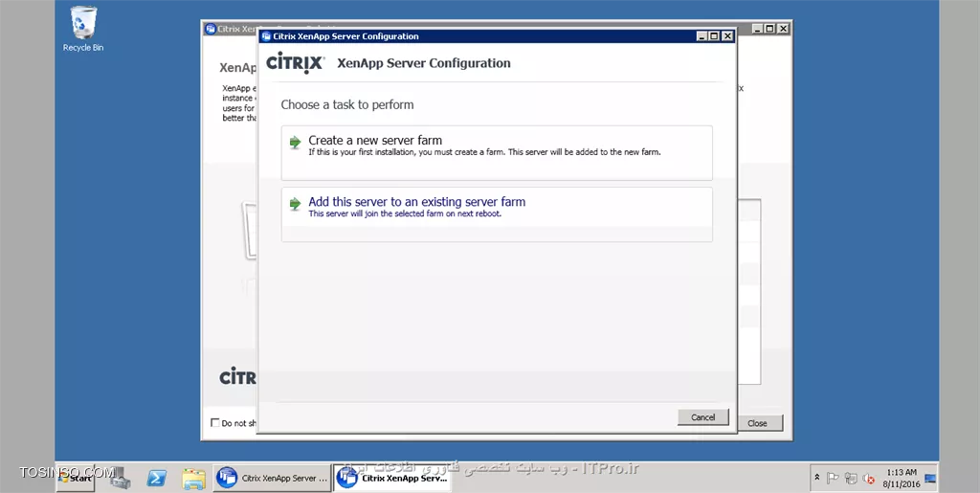This screenshot has height=493, width=980.
Task: Show hidden tray icons arrow
Action: click(817, 478)
